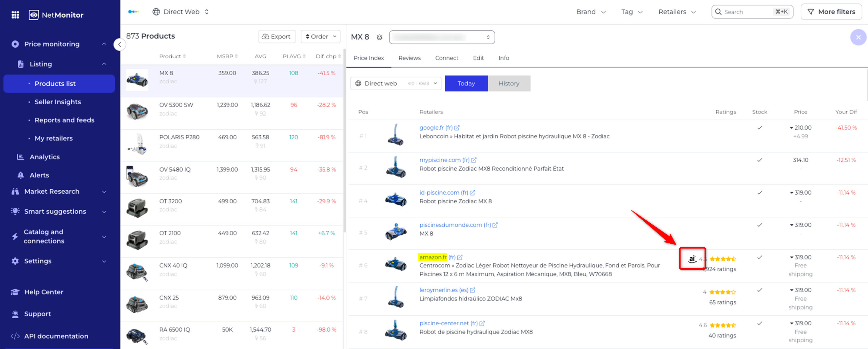The image size is (868, 349).
Task: Switch price view to History
Action: pyautogui.click(x=509, y=83)
